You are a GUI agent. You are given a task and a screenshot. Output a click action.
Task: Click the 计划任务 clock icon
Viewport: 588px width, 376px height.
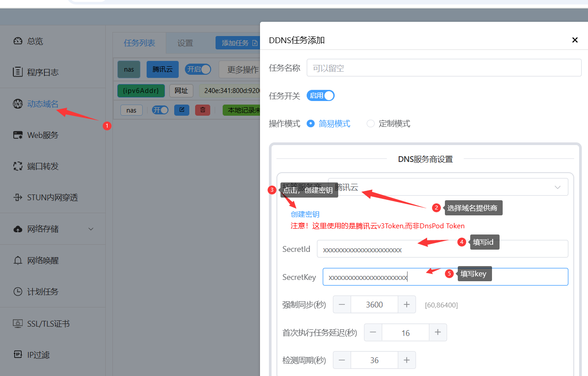[x=18, y=291]
